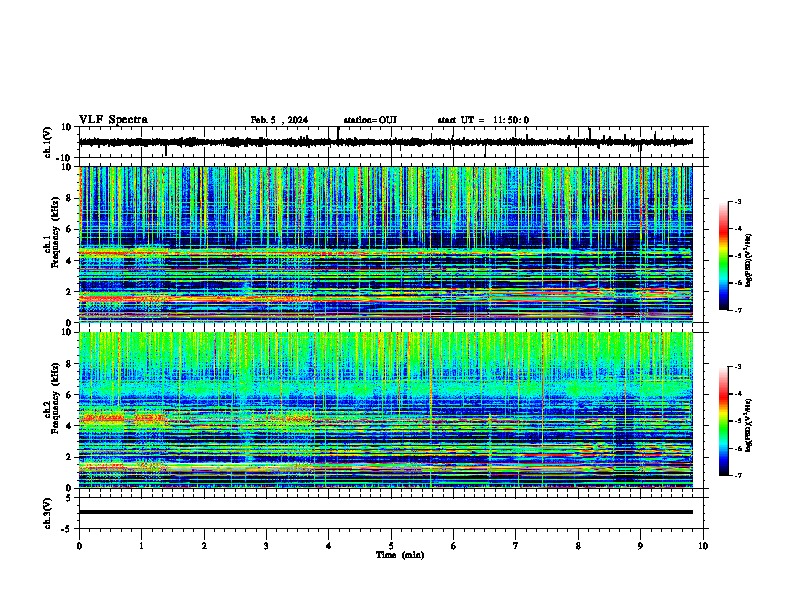The width and height of the screenshot is (792, 612).
Task: Click the "2" tick on time axis
Action: point(204,546)
